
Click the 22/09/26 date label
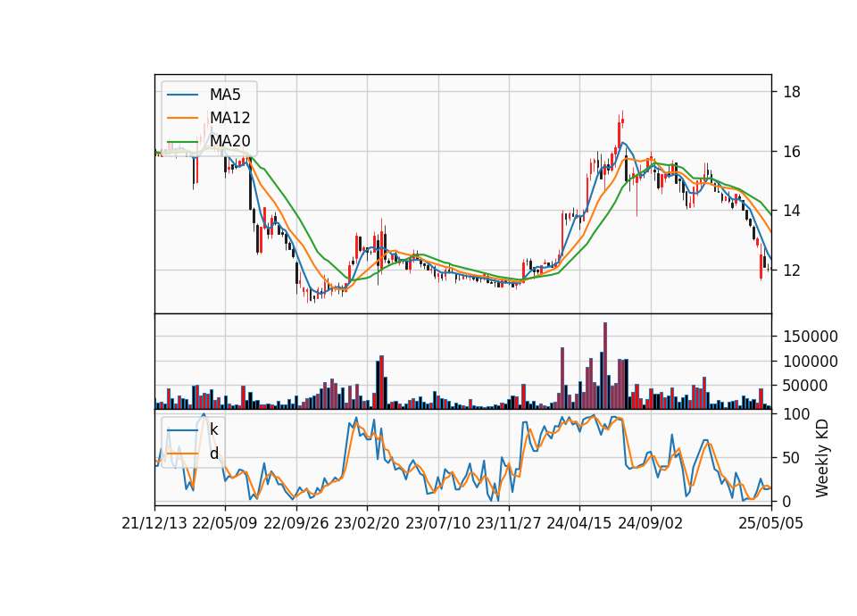[296, 523]
